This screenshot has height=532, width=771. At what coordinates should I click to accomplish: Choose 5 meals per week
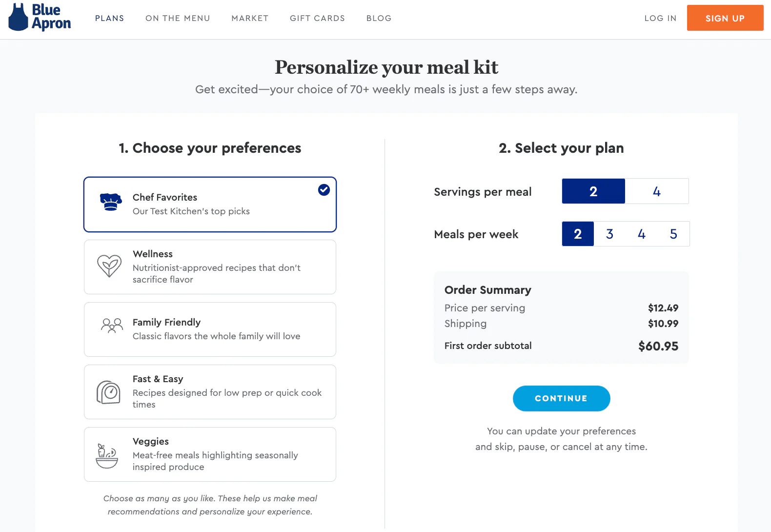(673, 234)
